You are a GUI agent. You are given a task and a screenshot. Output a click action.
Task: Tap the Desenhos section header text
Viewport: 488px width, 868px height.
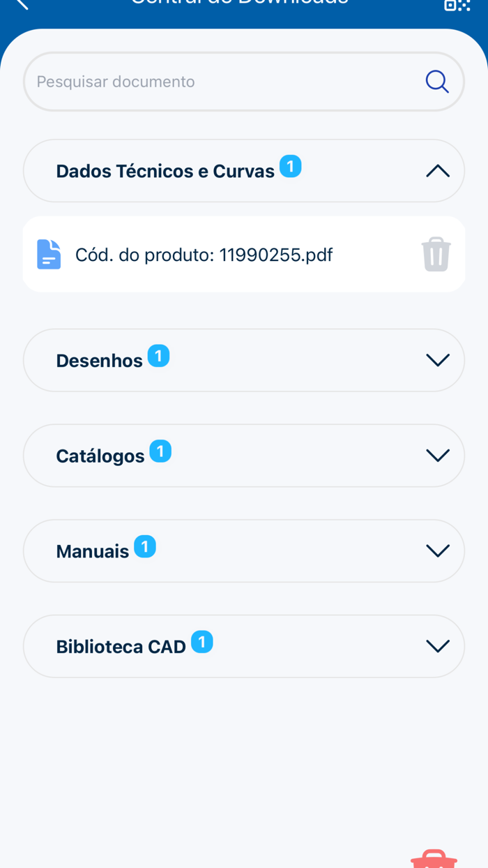[98, 360]
